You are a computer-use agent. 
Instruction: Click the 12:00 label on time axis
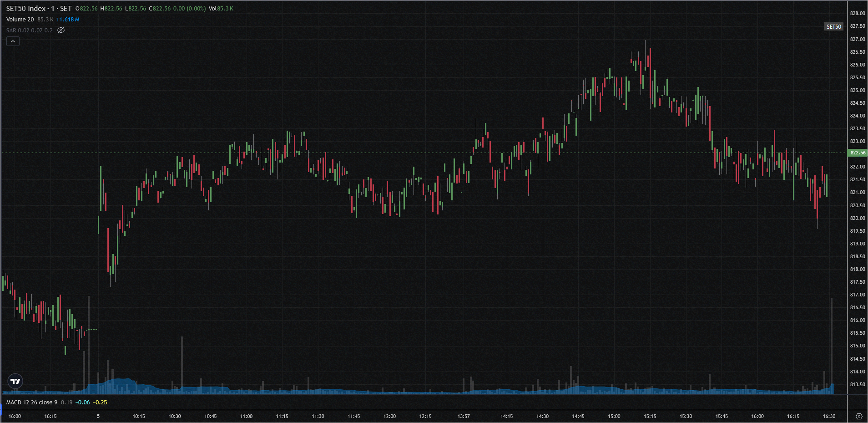tap(389, 416)
